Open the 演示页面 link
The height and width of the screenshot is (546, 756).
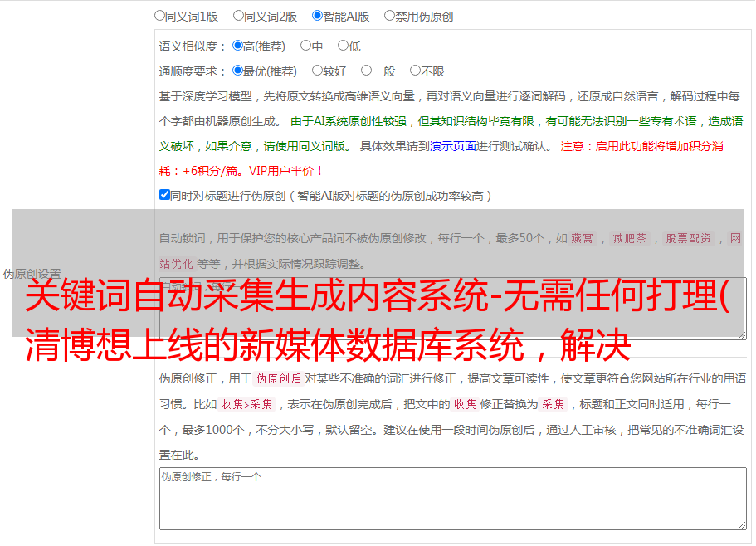[x=452, y=146]
